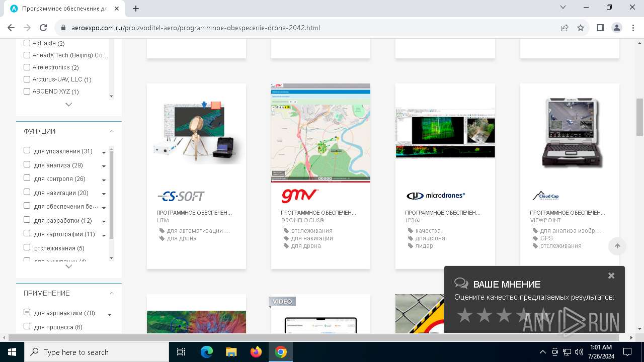
Task: Check the 'для процесса' filter
Action: tap(27, 326)
